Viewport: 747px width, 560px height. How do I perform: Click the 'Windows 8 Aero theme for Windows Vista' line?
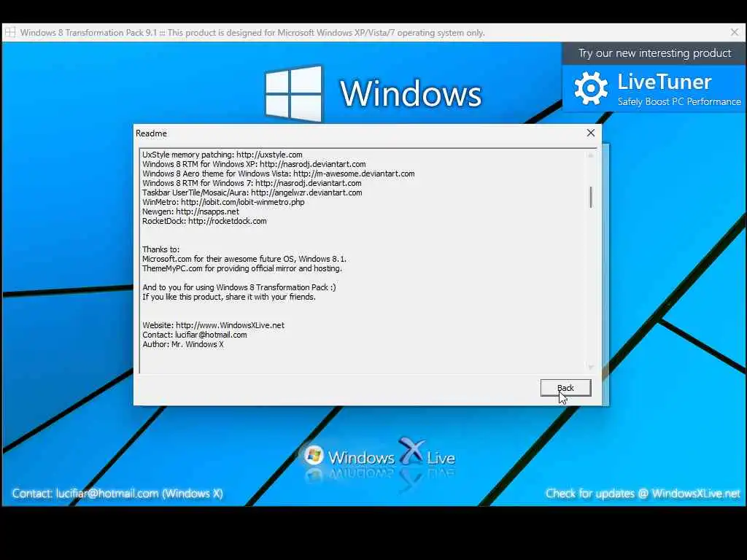point(278,174)
